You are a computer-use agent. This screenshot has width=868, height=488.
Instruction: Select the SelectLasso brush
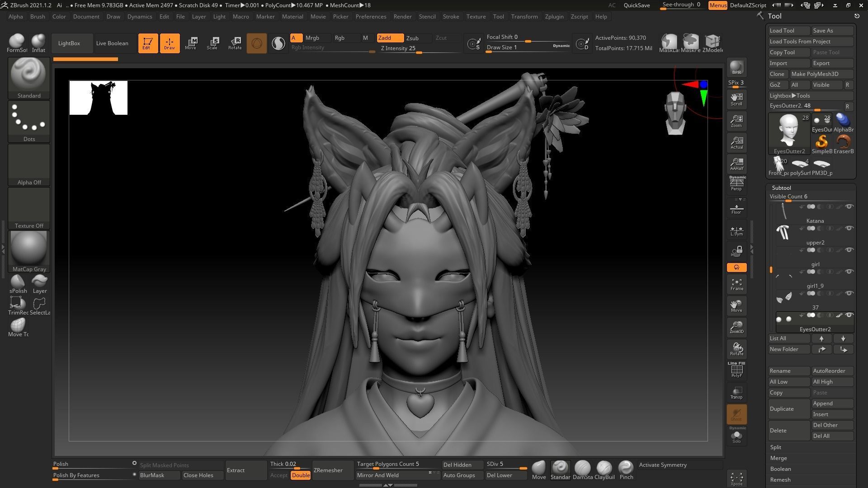(40, 305)
